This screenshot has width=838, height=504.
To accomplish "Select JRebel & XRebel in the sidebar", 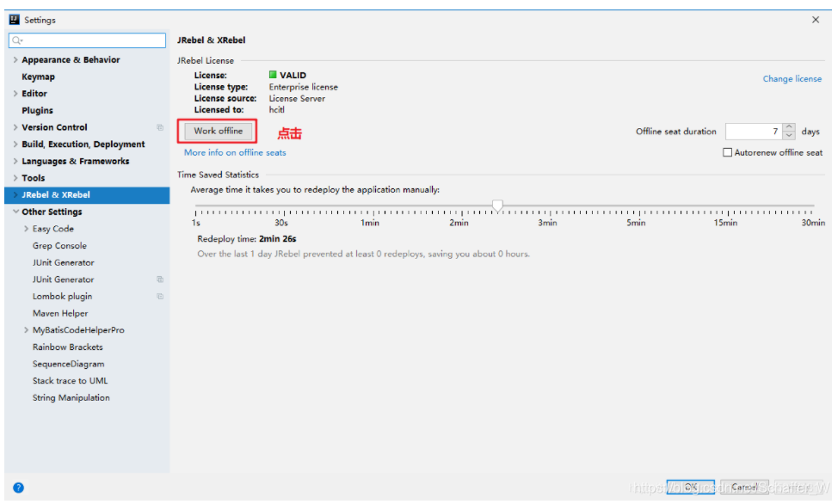I will [87, 194].
